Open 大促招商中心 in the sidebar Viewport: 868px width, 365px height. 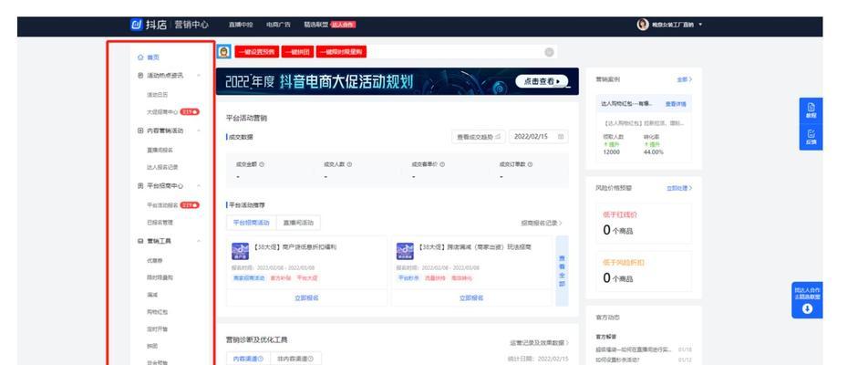click(162, 112)
